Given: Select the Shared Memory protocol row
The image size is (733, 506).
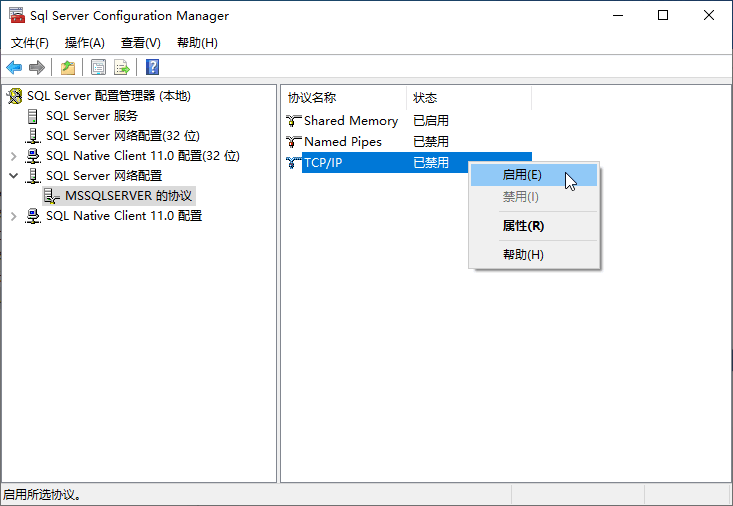Looking at the screenshot, I should [408, 121].
